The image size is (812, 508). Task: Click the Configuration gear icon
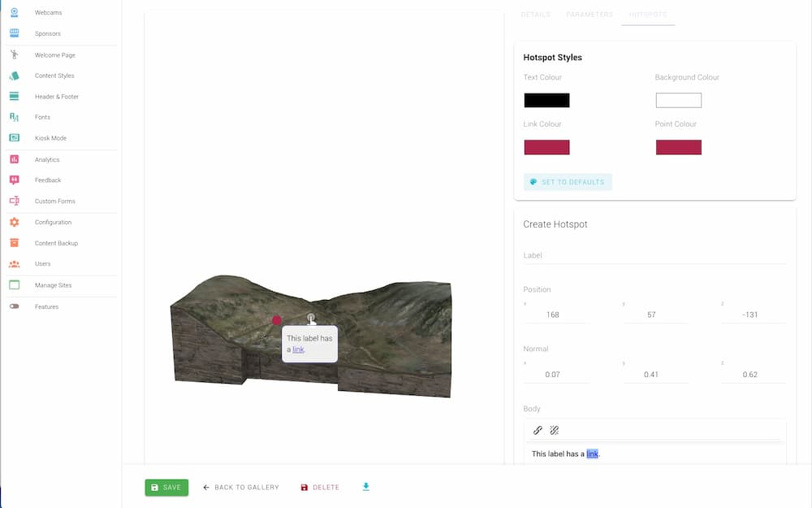tap(14, 222)
